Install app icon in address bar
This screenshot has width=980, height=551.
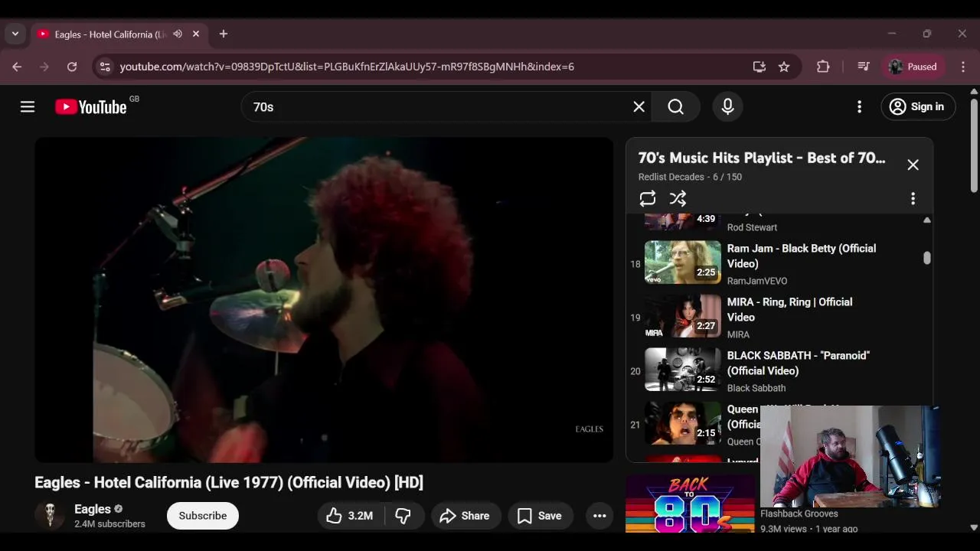coord(759,67)
